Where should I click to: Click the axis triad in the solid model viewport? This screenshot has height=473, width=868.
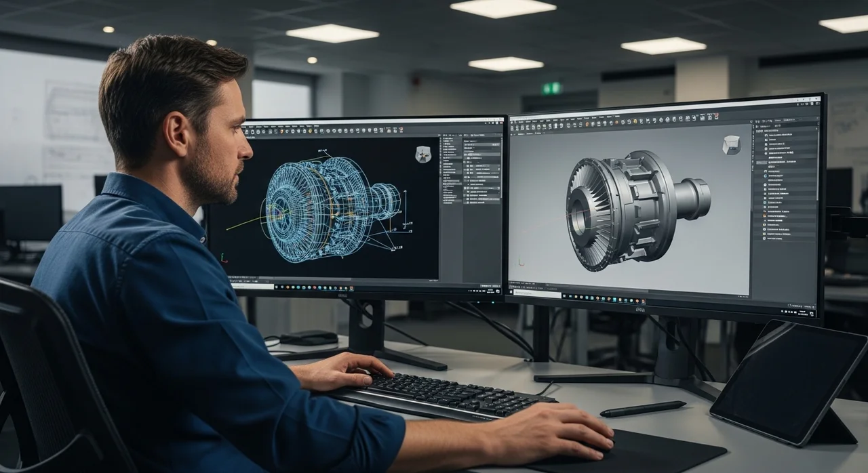click(521, 261)
